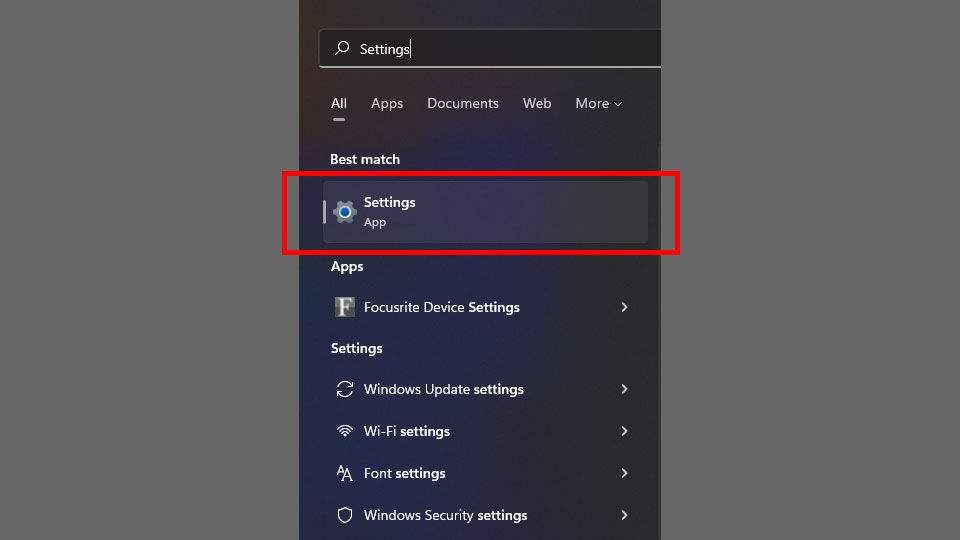
Task: Expand the Font settings chevron
Action: 624,473
